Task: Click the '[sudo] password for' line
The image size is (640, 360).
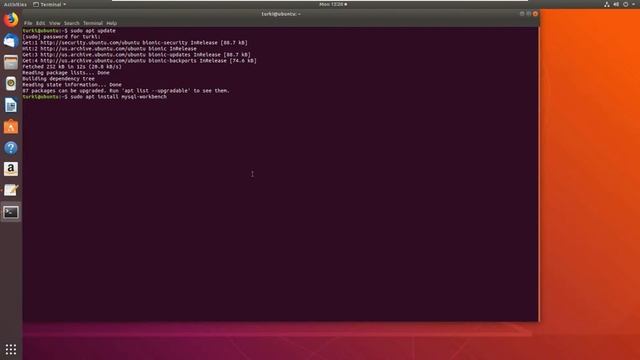Action: pos(61,37)
